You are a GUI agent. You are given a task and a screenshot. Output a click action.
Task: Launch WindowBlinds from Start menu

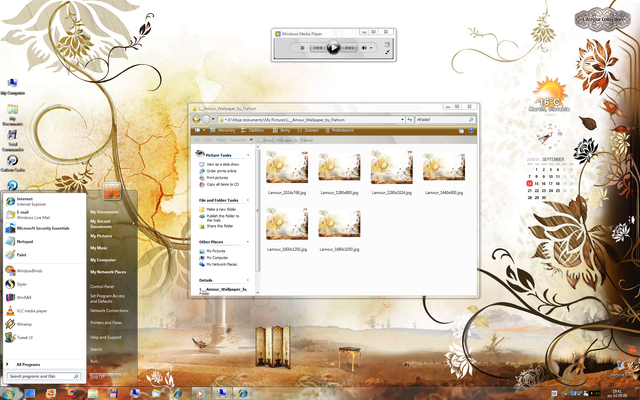pos(44,271)
